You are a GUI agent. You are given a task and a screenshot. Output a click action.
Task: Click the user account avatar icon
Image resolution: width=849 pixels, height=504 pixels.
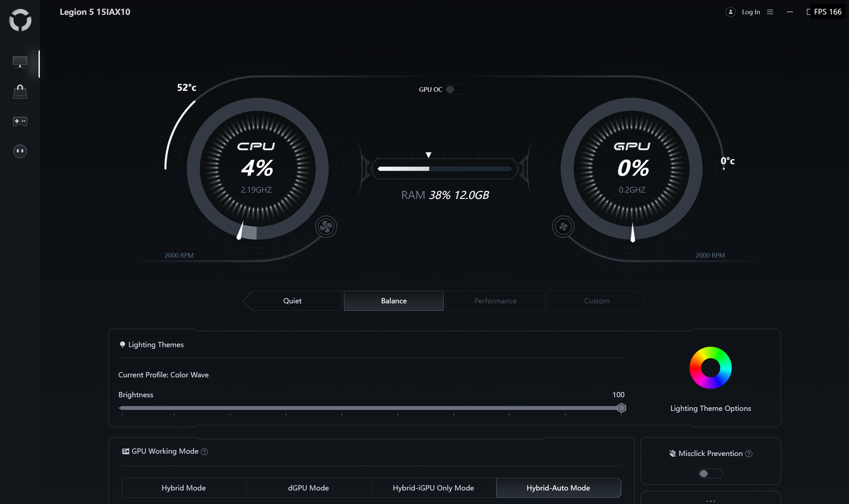731,12
